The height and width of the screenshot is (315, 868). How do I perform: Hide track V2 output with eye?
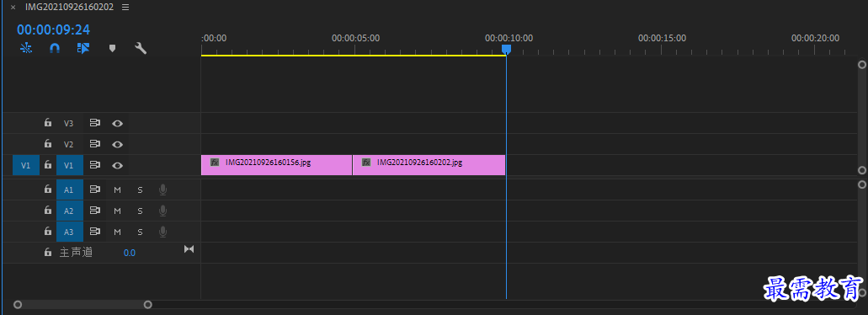coord(117,144)
